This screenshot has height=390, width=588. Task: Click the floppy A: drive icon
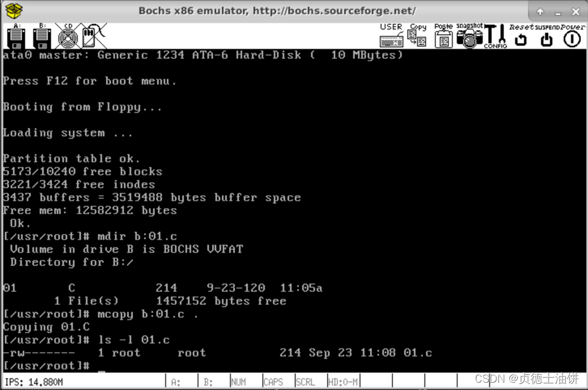coord(16,36)
